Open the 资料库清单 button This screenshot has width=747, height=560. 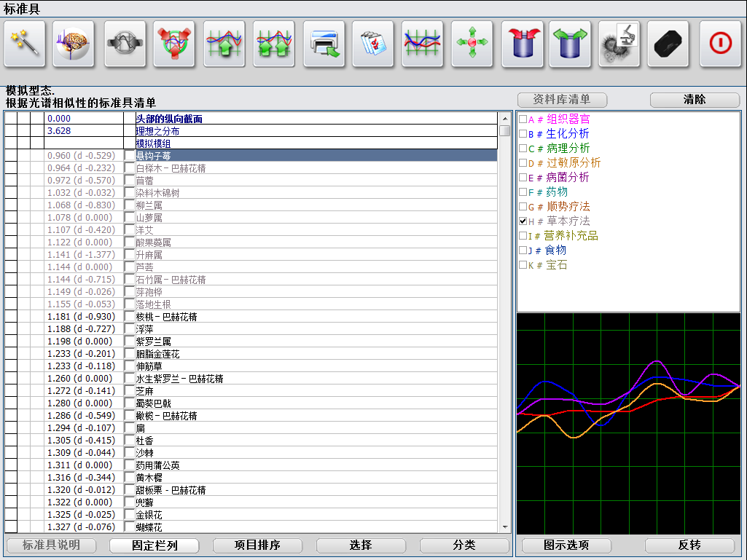click(562, 100)
